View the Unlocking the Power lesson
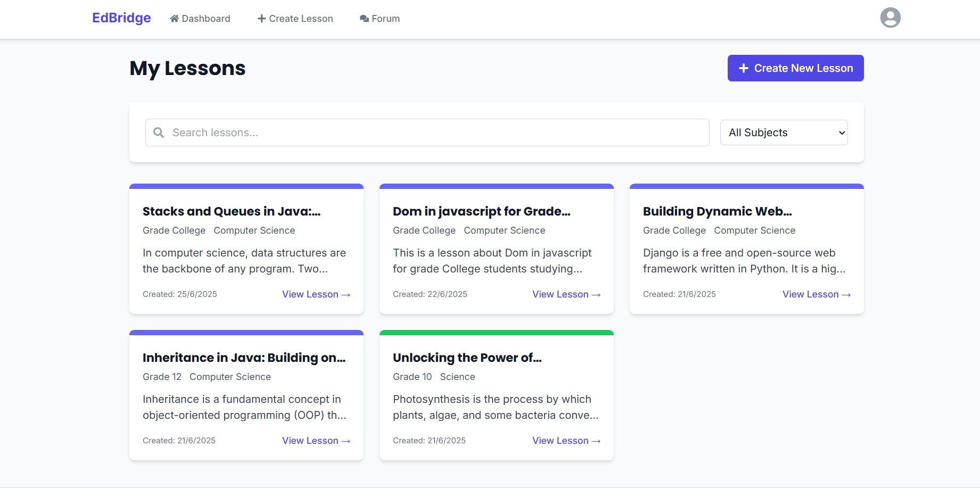This screenshot has height=488, width=980. (566, 441)
